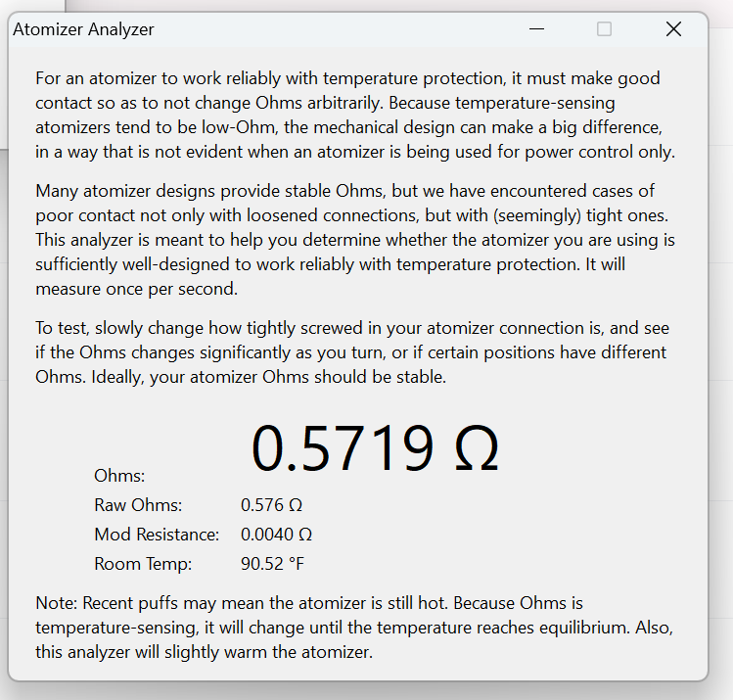The width and height of the screenshot is (733, 700).
Task: Click the Raw Ohms: label
Action: 138,505
